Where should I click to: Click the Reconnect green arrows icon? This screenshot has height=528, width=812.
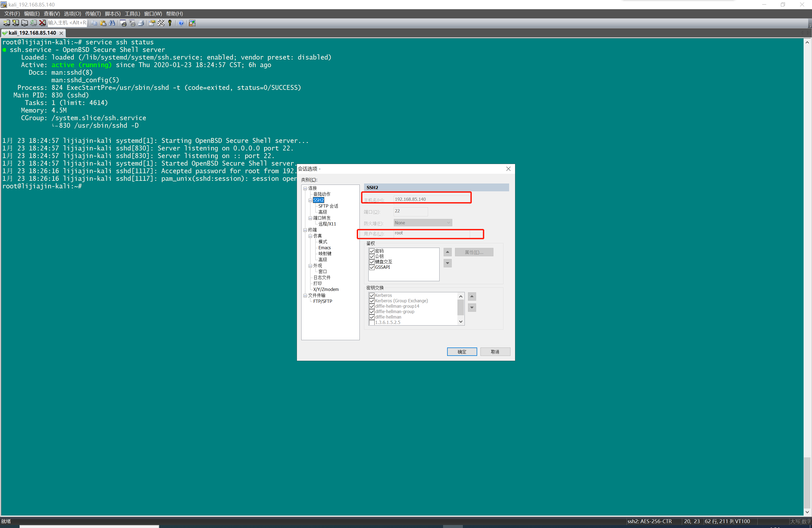[33, 23]
